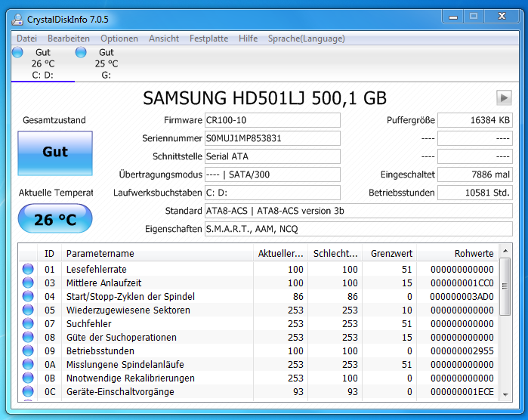Screen dimensions: 528x420
Task: Click the Schnittstelle field Serial ATA
Action: pyautogui.click(x=273, y=156)
